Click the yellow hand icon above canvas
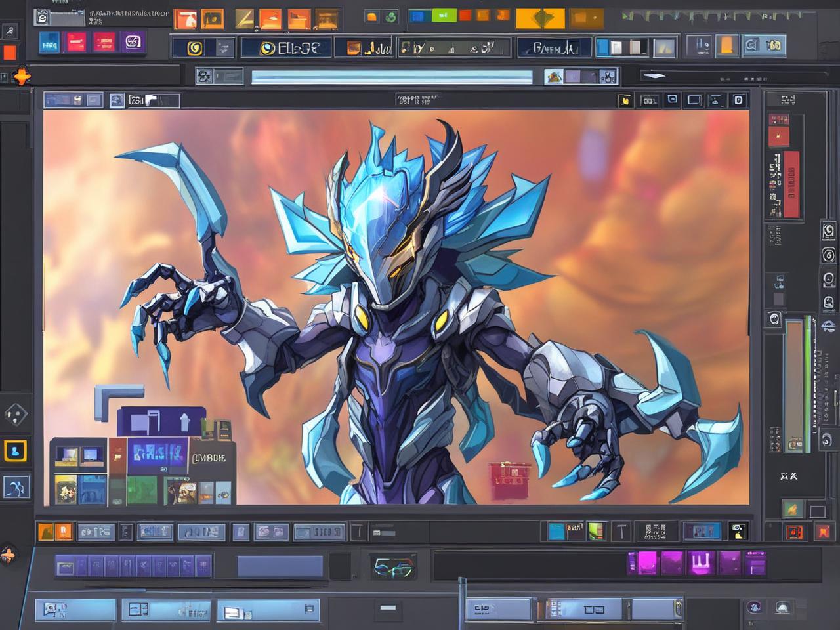This screenshot has width=840, height=630. tap(625, 100)
